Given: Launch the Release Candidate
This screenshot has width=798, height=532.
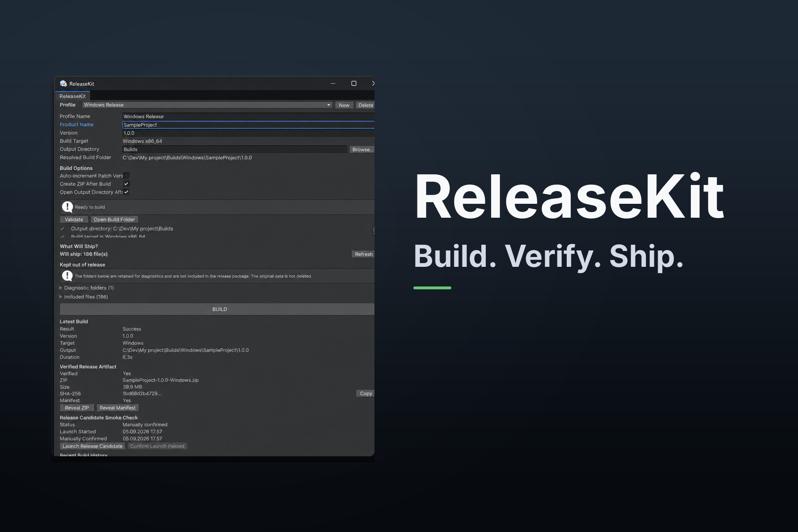Looking at the screenshot, I should pos(92,446).
